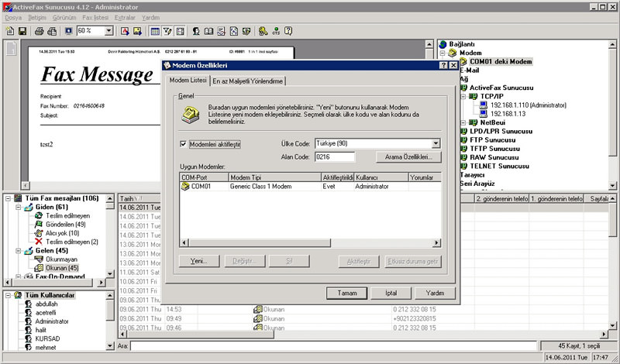This screenshot has width=620, height=364.
Task: Click the Alan Code input field
Action: click(x=335, y=157)
